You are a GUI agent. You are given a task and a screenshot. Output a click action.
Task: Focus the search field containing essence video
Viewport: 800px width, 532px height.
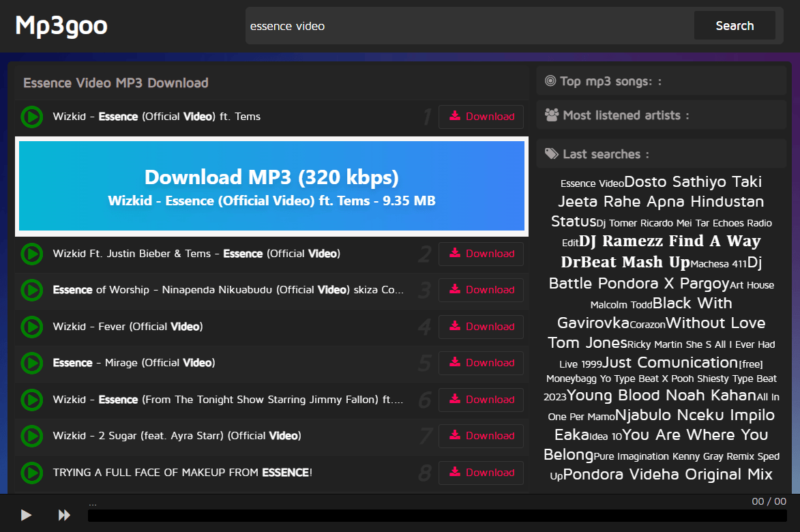[469, 26]
